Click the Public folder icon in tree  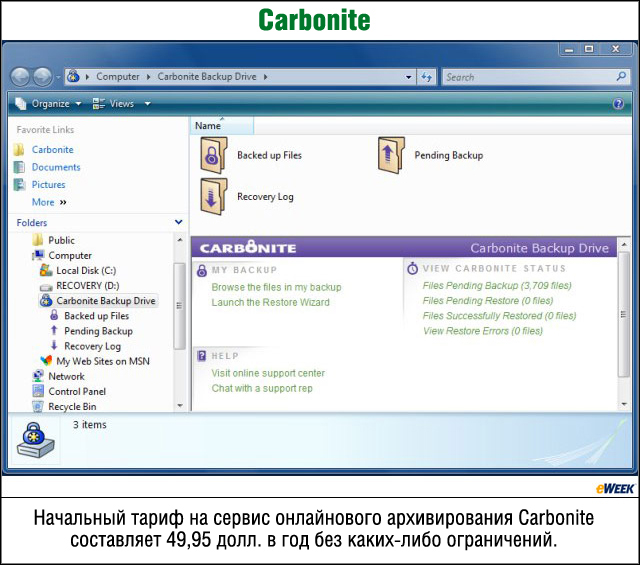click(38, 240)
